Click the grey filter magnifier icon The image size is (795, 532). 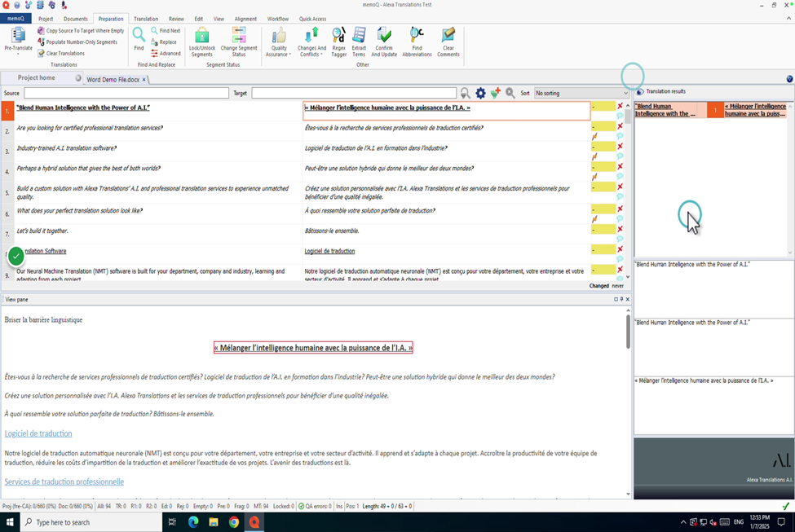click(465, 93)
